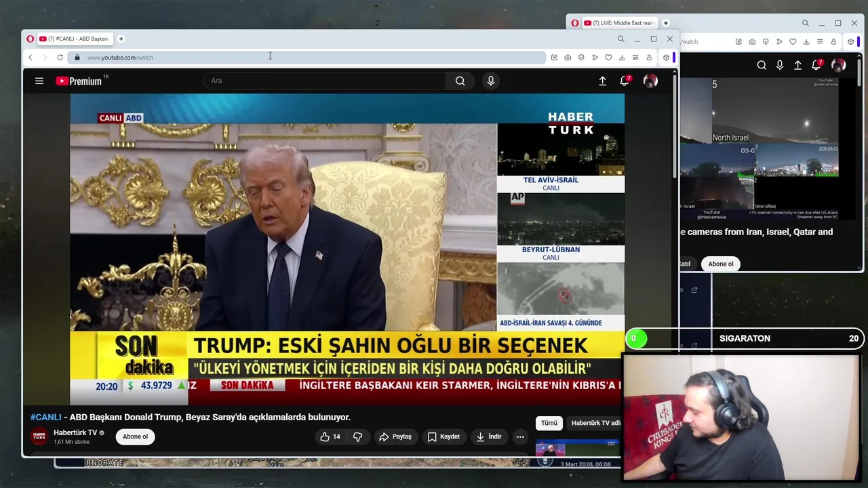Open the ad blocker shield icon in the front toolbar

click(581, 58)
